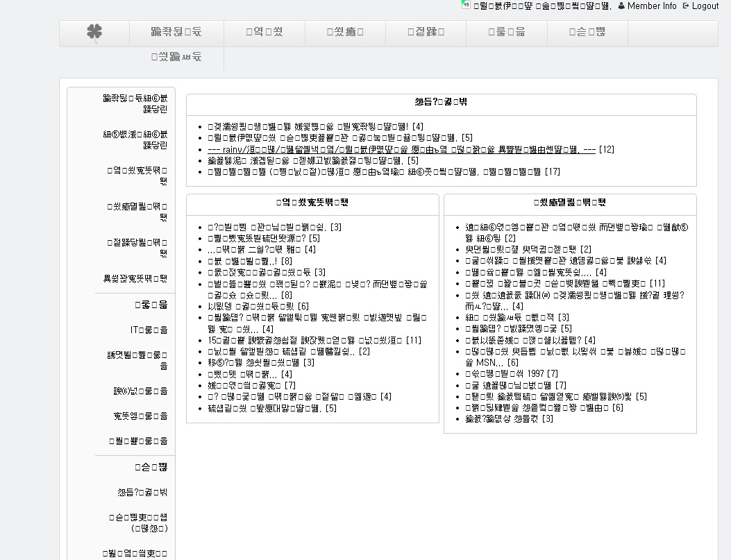Click the person icon beside Member Info

[x=621, y=6]
